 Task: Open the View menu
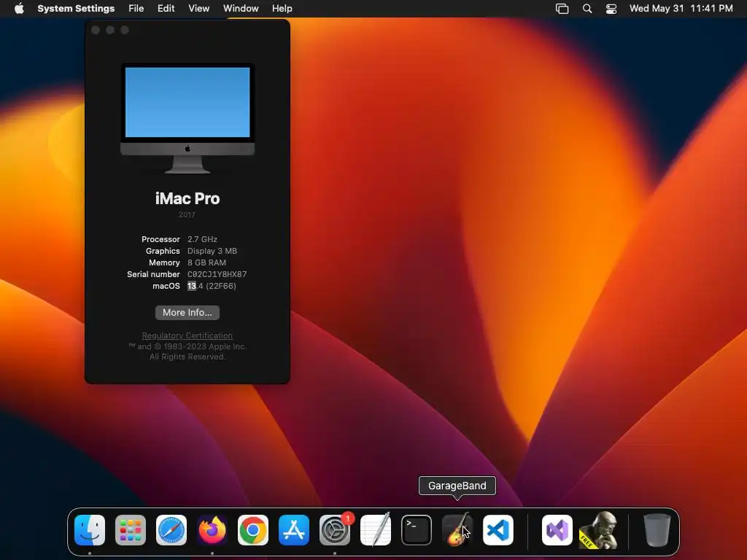pyautogui.click(x=198, y=9)
